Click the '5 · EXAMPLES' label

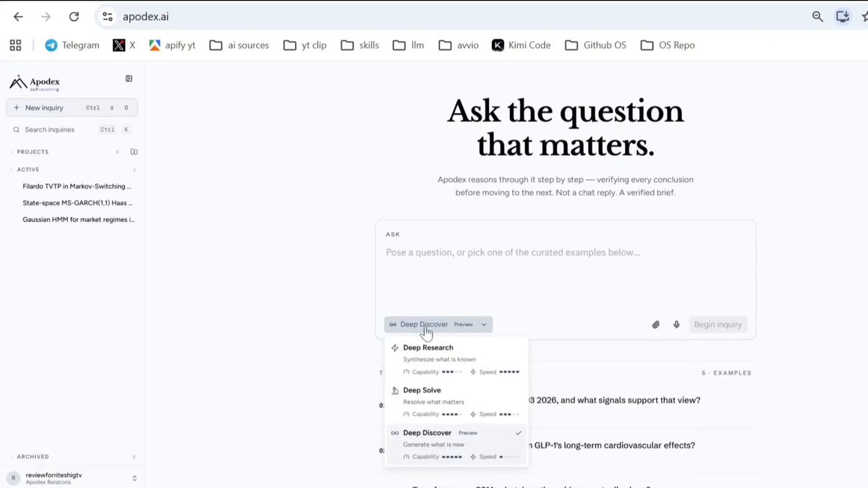pos(726,373)
